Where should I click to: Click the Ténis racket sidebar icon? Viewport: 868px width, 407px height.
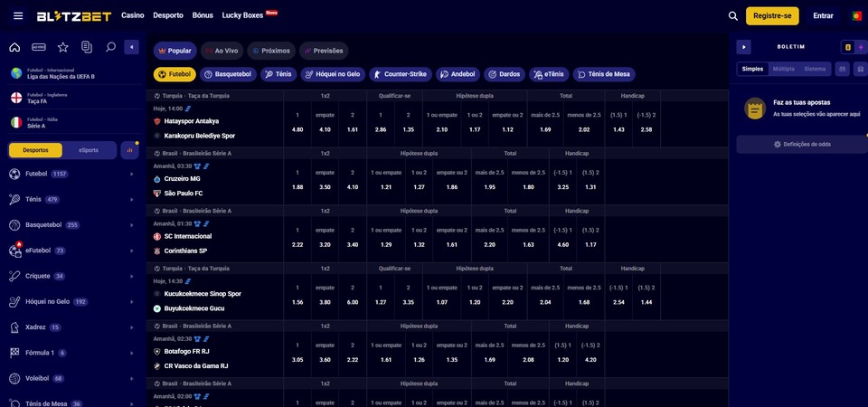15,199
